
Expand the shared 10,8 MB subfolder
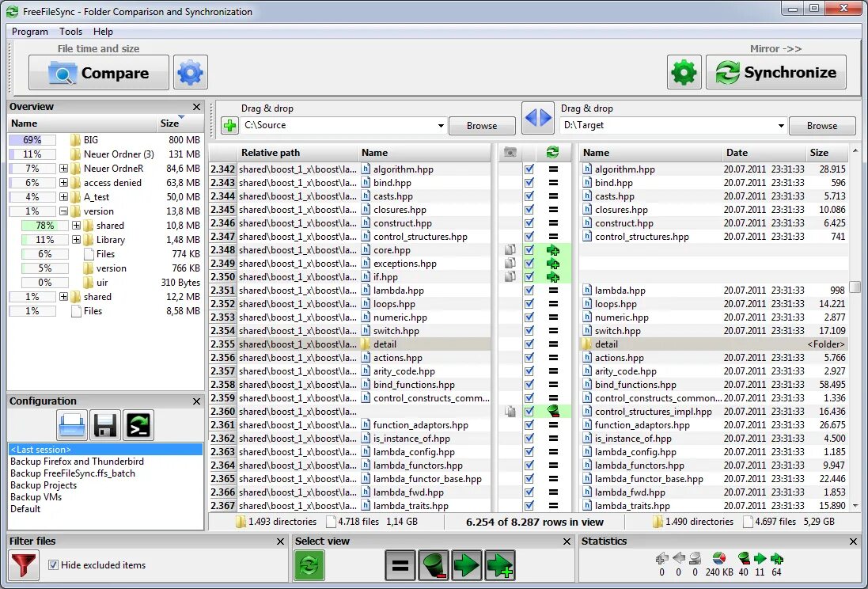77,226
